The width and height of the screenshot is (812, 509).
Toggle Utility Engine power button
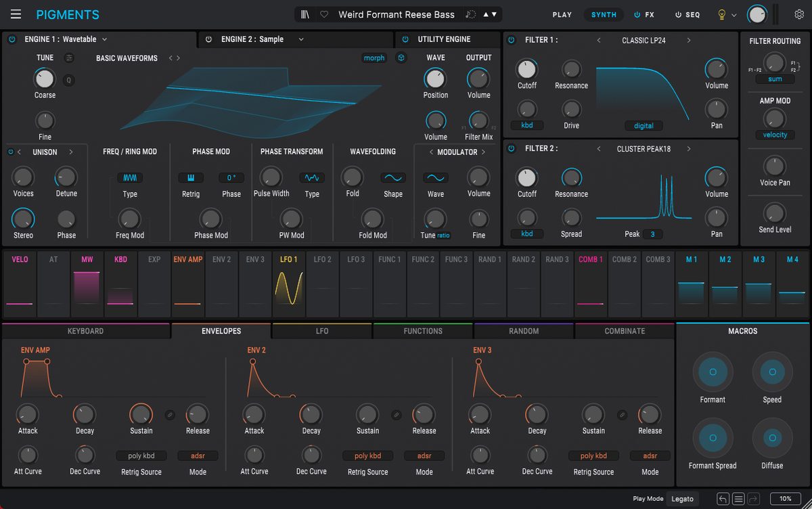pos(405,39)
